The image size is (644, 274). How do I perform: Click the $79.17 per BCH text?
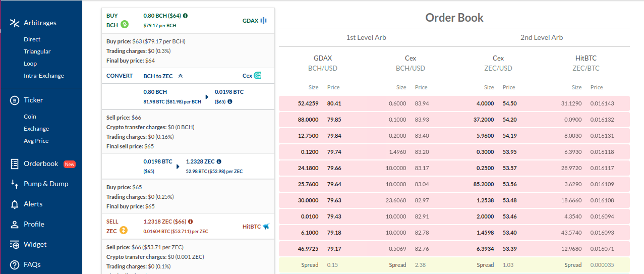click(160, 25)
